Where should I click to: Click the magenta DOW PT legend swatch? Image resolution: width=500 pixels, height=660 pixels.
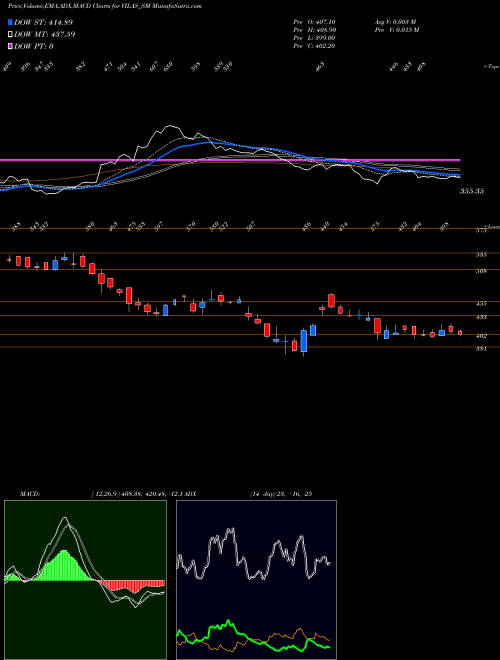click(10, 46)
